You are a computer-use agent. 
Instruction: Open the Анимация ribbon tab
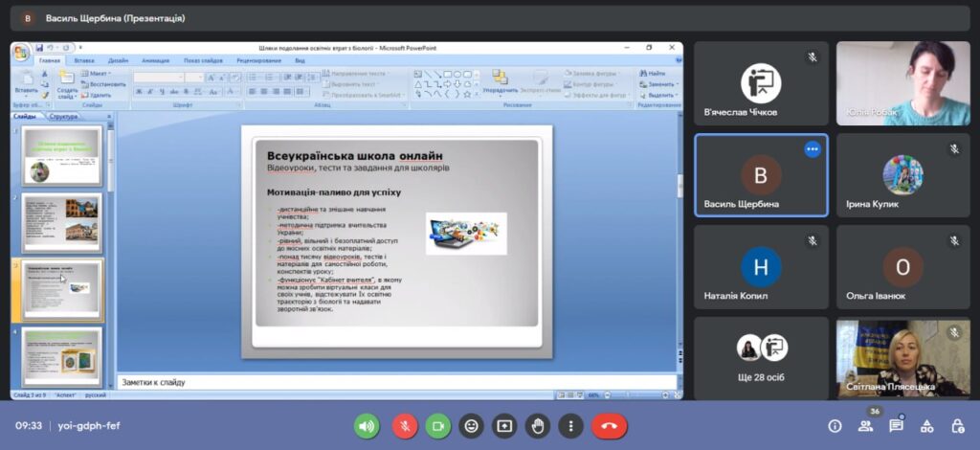click(156, 60)
